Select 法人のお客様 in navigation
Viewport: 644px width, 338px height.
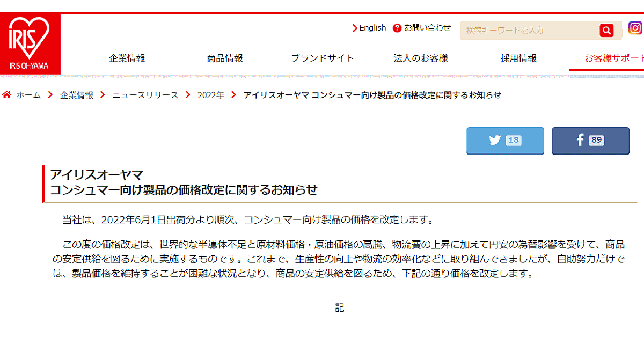point(421,58)
